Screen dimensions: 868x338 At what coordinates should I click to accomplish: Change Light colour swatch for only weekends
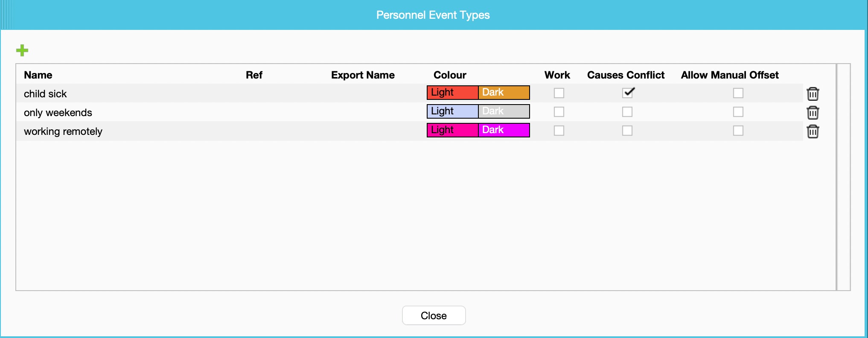(453, 111)
